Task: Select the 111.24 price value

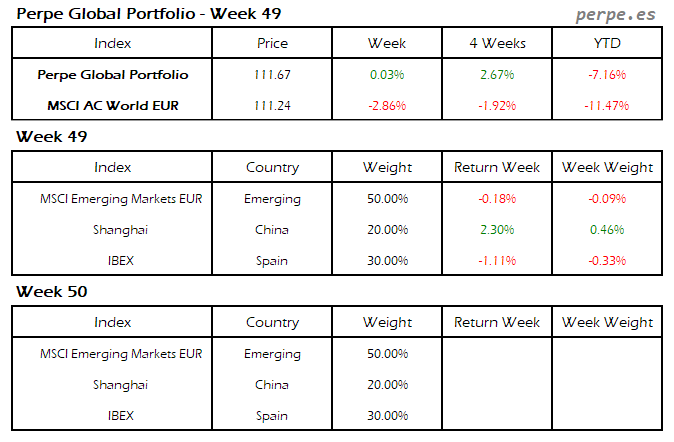Action: coord(272,106)
